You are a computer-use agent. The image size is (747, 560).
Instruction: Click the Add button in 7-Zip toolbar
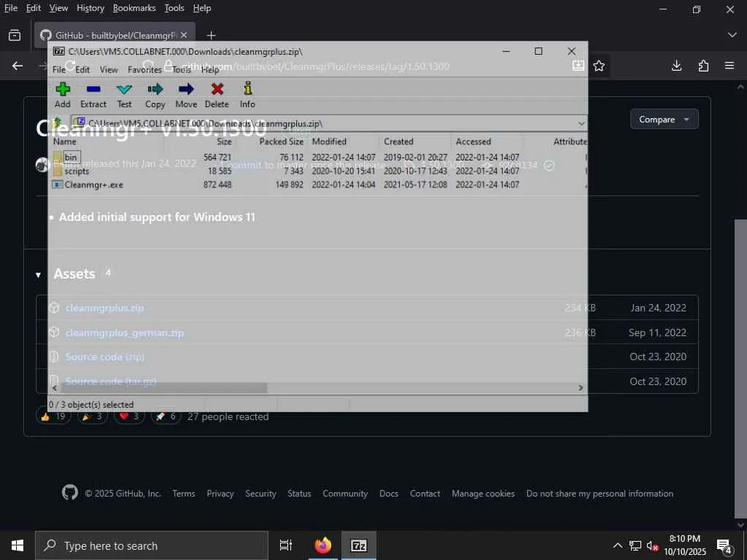(63, 95)
